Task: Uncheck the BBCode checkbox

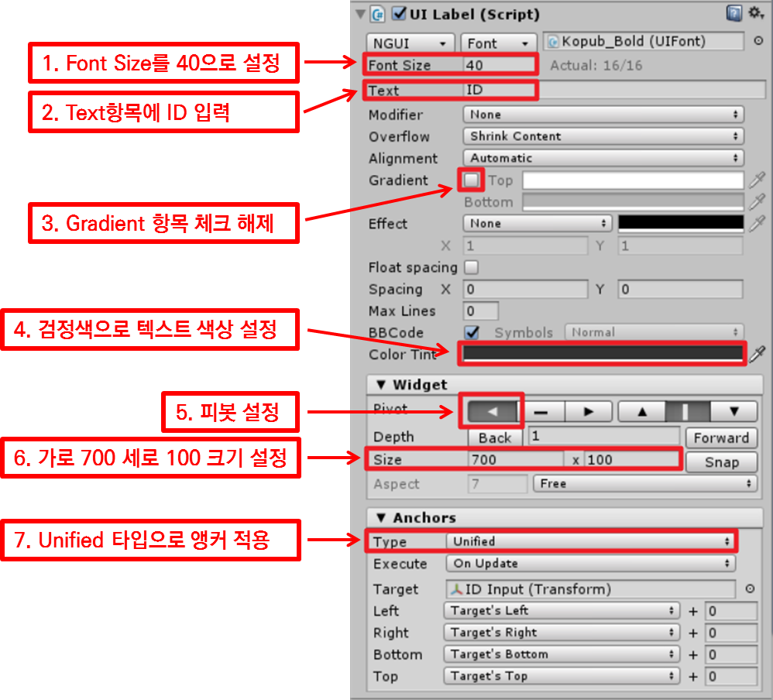Action: 472,332
